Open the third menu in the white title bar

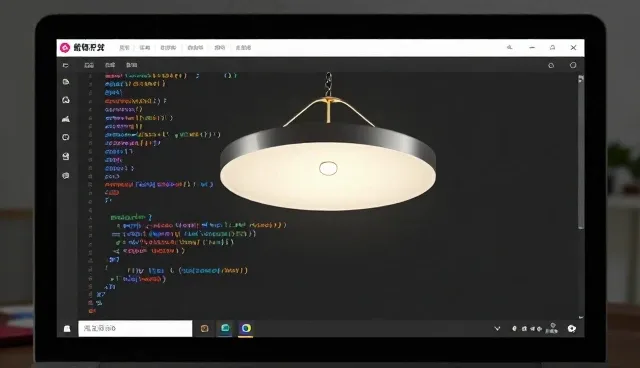(x=168, y=48)
